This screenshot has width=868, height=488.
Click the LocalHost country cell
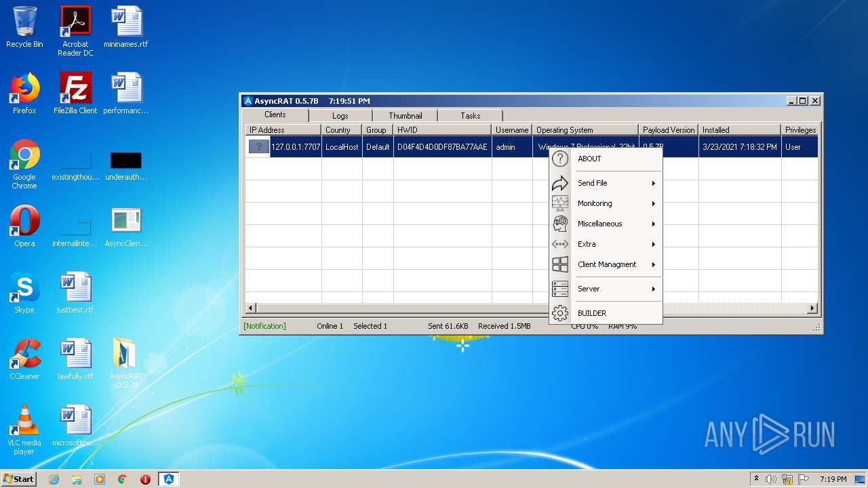342,146
